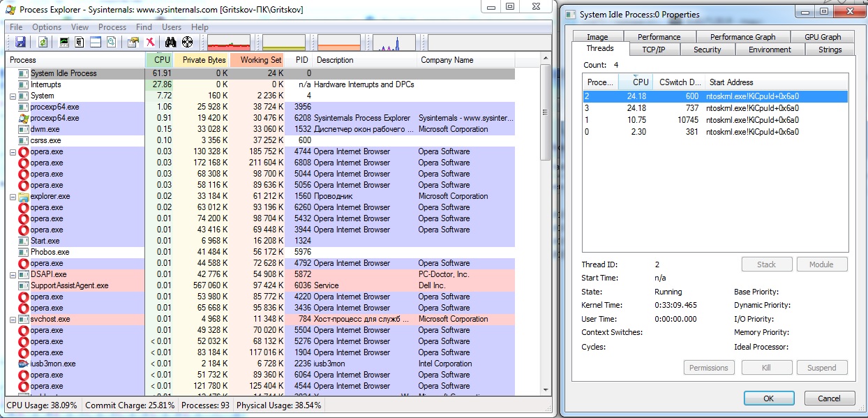The image size is (868, 418).
Task: Open process Properties toolbar icon
Action: (x=133, y=43)
